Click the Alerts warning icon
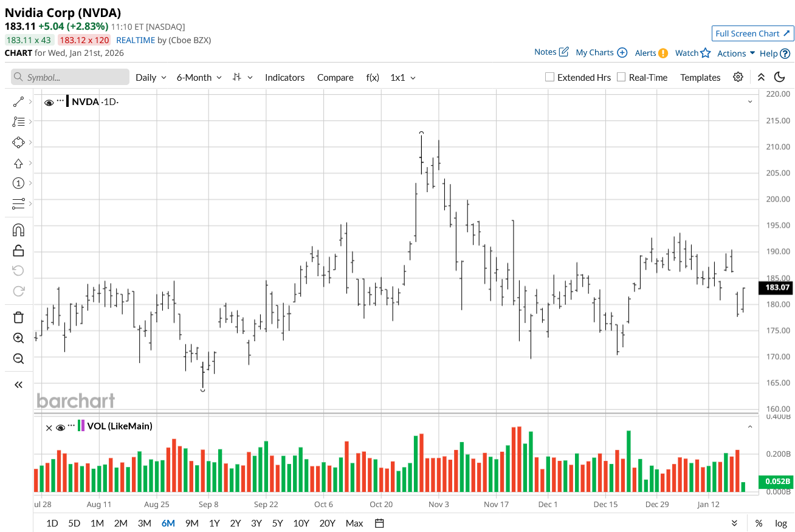 [663, 53]
